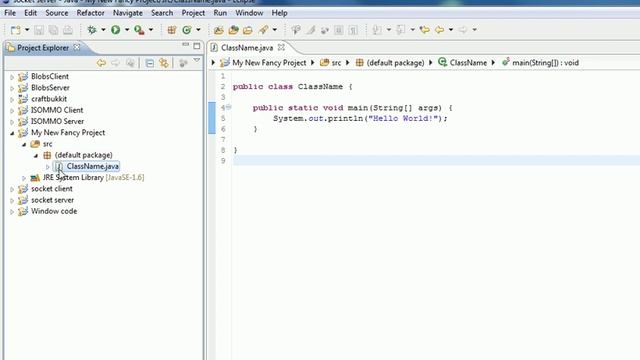Maximize the Project Explorer panel

click(197, 46)
